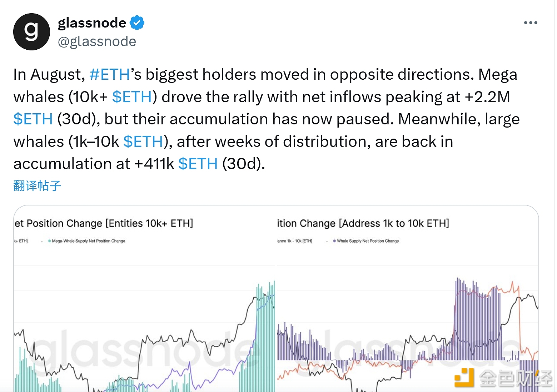Click the 金色财经 watermark text
Image resolution: width=557 pixels, height=392 pixels.
tap(515, 378)
